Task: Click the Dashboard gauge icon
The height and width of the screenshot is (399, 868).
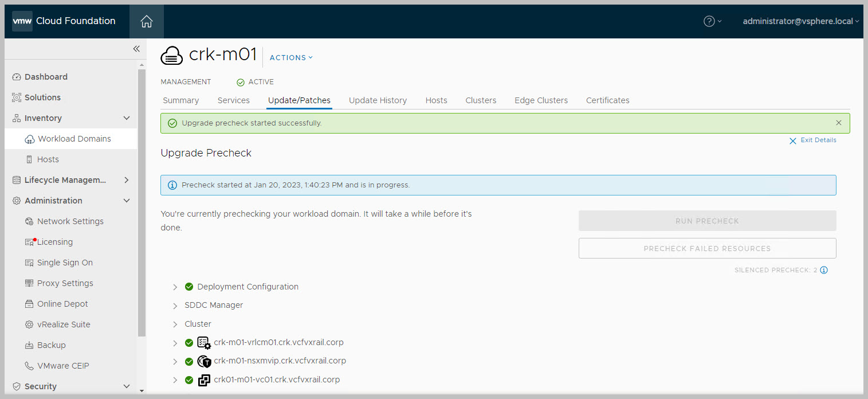Action: tap(17, 77)
